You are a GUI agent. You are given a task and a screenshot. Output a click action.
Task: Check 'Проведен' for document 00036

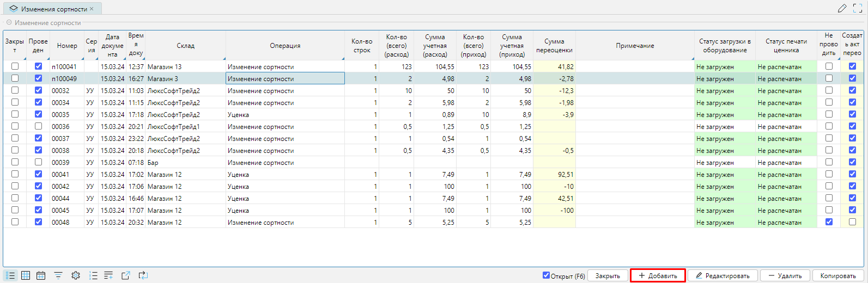[x=38, y=126]
